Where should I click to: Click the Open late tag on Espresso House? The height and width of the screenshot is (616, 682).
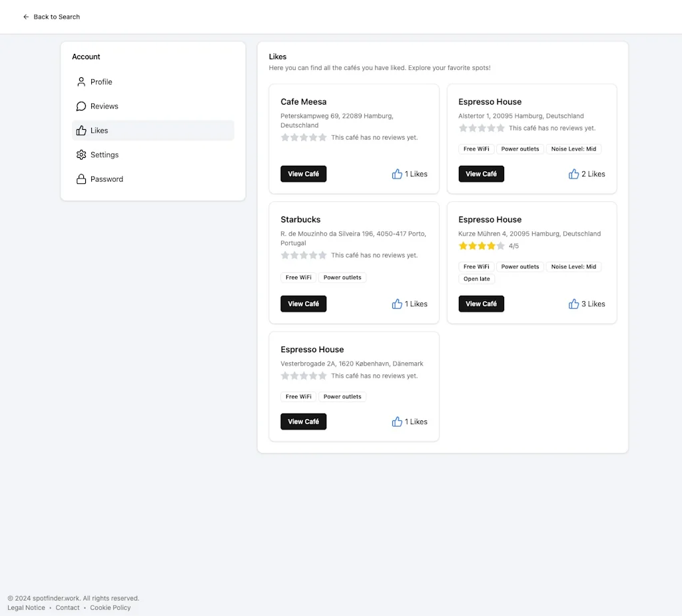tap(477, 279)
